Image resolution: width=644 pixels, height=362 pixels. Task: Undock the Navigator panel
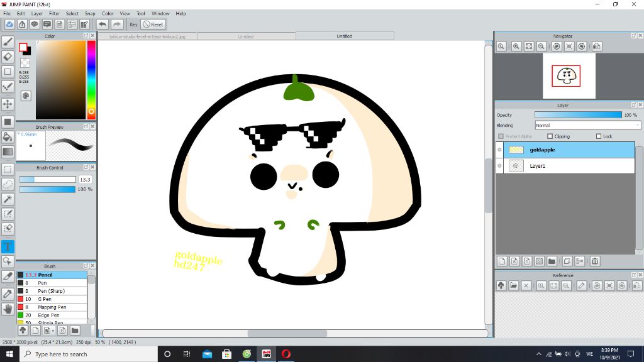[x=634, y=36]
